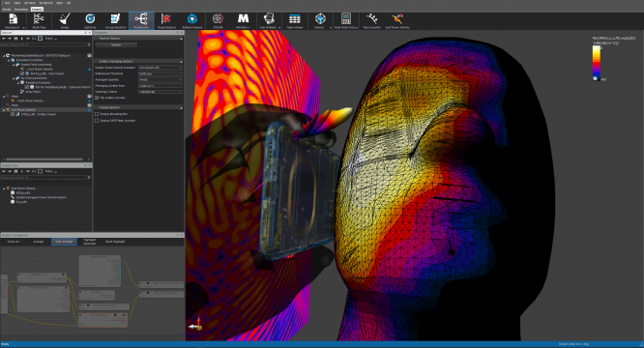Viewport: 644px width, 348px height.
Task: Click the Arrange button in Workbench
Action: point(39,242)
